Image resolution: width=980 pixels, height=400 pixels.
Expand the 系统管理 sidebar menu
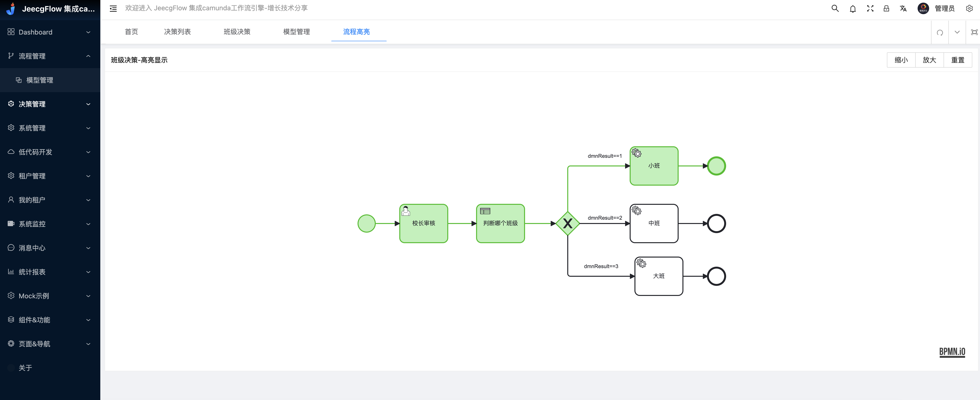[x=50, y=128]
